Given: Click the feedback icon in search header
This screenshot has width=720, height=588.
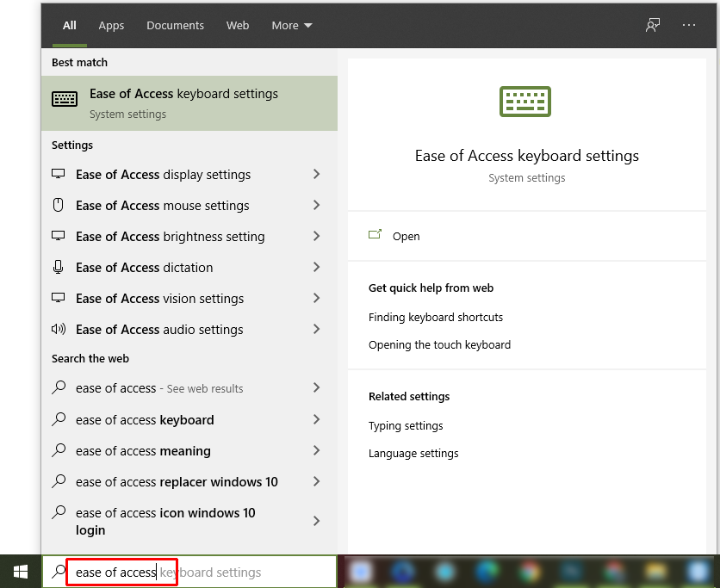Looking at the screenshot, I should pos(653,26).
